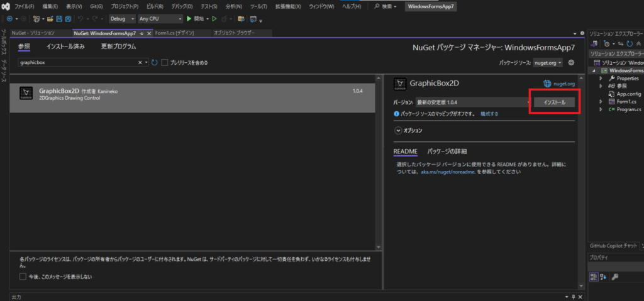Open NuGet package source settings gear

click(571, 63)
